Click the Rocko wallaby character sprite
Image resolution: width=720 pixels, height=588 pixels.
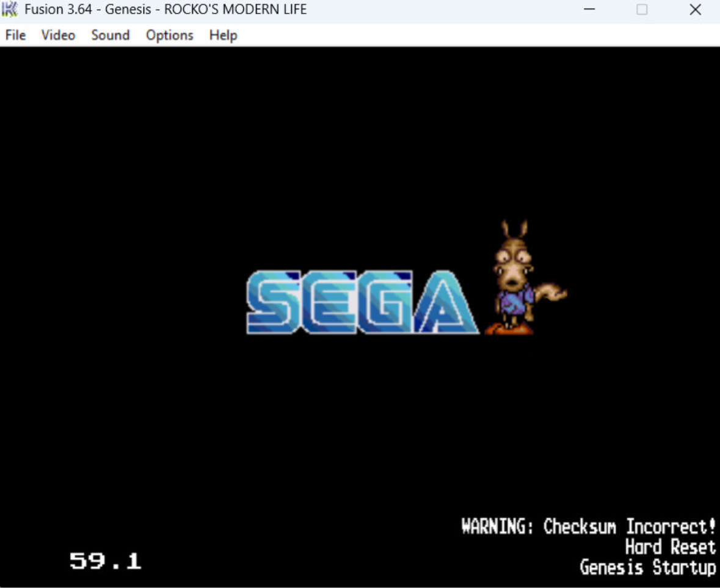coord(526,277)
